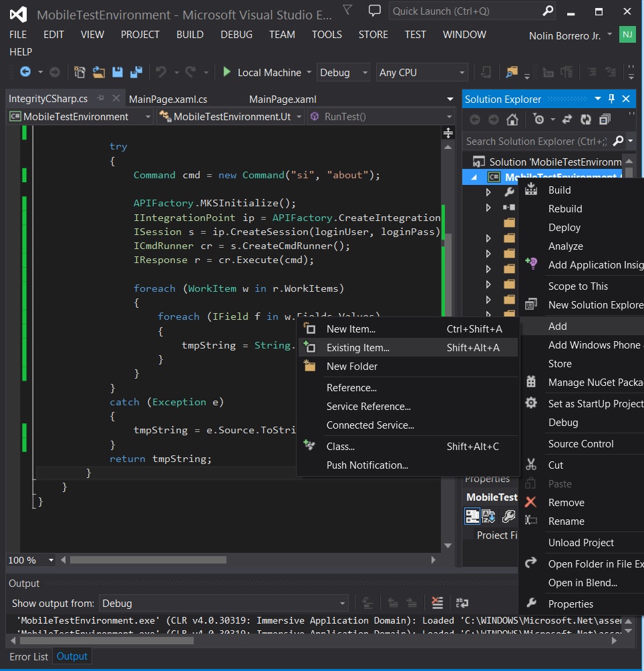This screenshot has height=671, width=644.
Task: Pin the IntegrityCSharp.cs tab
Action: [101, 98]
